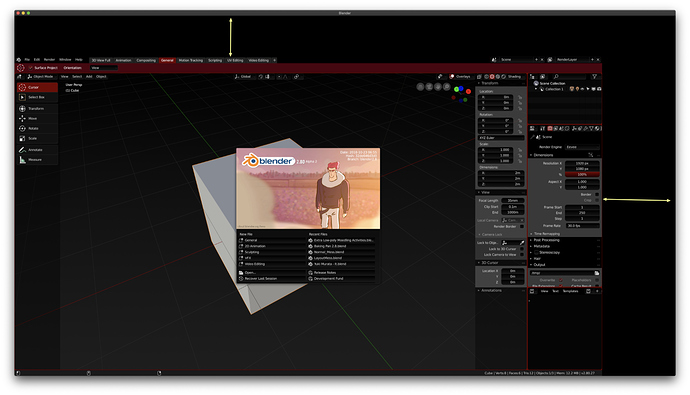Switch to rendered viewport shading icon
The height and width of the screenshot is (395, 690).
point(503,77)
